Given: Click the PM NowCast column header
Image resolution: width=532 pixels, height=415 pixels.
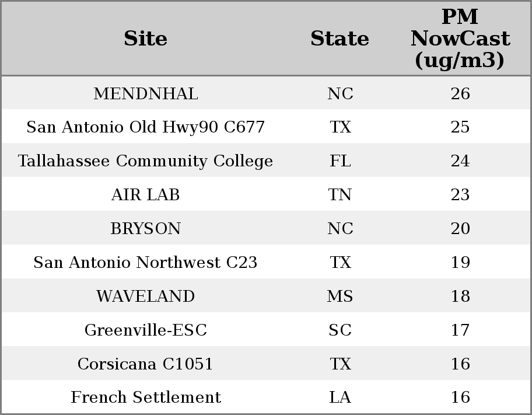Looking at the screenshot, I should [460, 39].
